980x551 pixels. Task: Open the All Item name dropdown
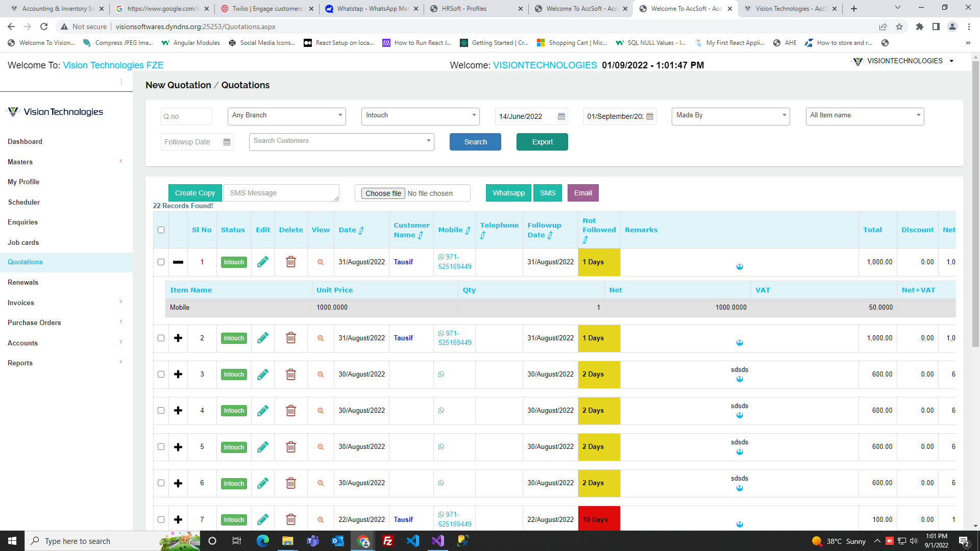[864, 116]
